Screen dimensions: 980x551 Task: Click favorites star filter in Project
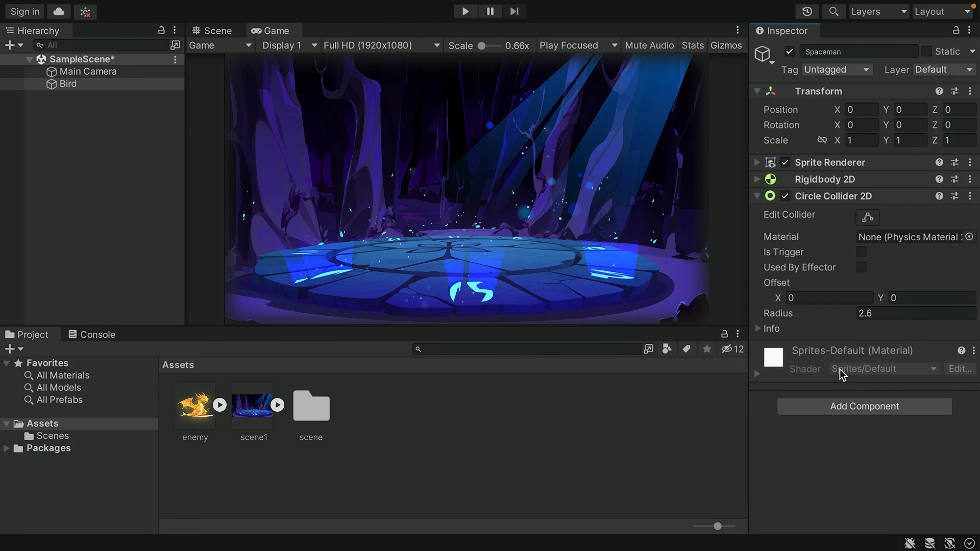(x=706, y=349)
